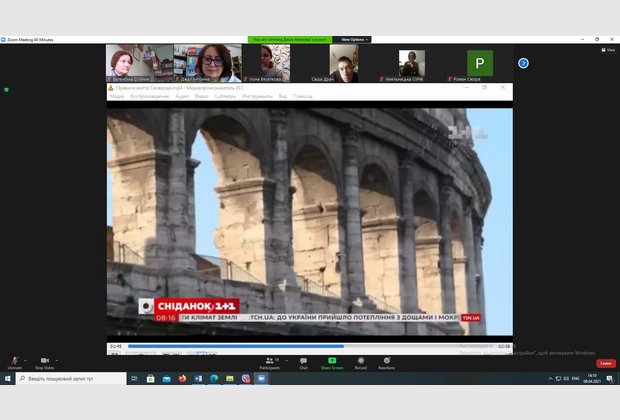This screenshot has width=620, height=420.
Task: Open video options arrow next to Stop Video
Action: point(59,359)
